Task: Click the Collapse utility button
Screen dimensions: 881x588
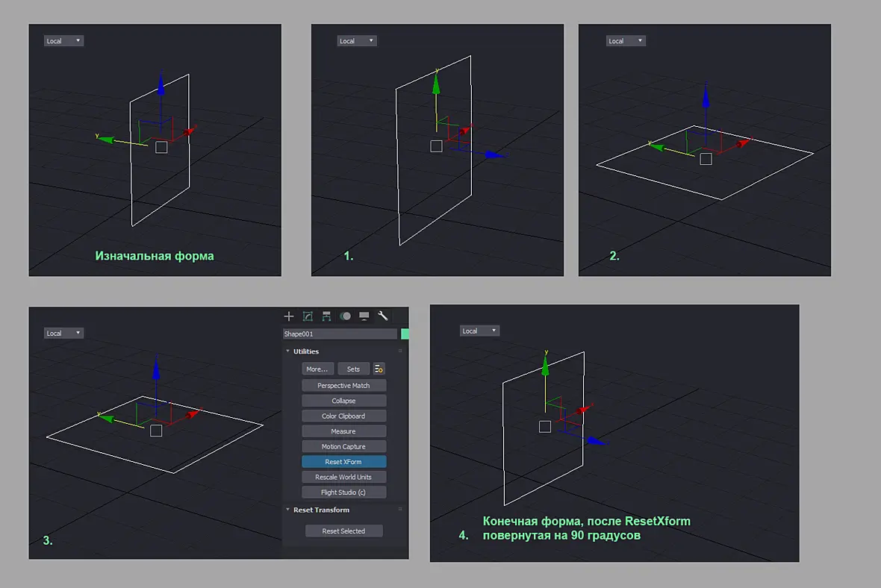Action: [344, 401]
